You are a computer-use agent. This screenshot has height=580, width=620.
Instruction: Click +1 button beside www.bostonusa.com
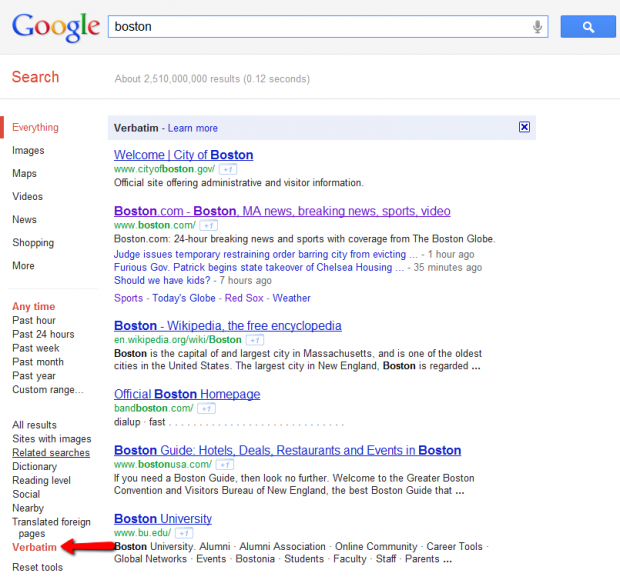[x=225, y=465]
